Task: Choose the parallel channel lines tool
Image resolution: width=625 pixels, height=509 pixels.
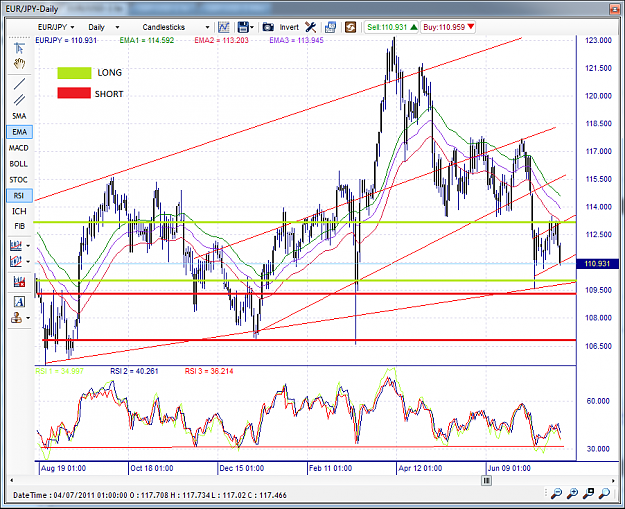Action: pos(19,100)
